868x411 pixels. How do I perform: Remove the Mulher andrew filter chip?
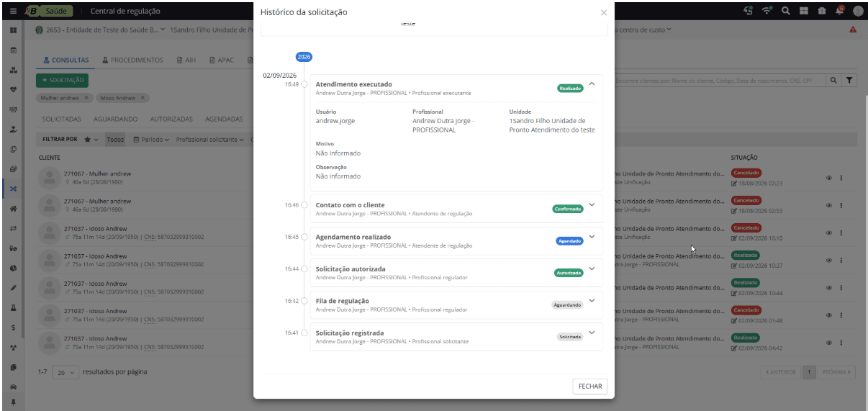point(86,98)
